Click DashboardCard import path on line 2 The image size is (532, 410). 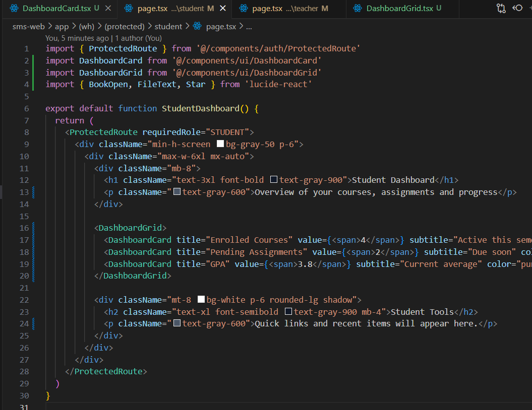click(247, 60)
